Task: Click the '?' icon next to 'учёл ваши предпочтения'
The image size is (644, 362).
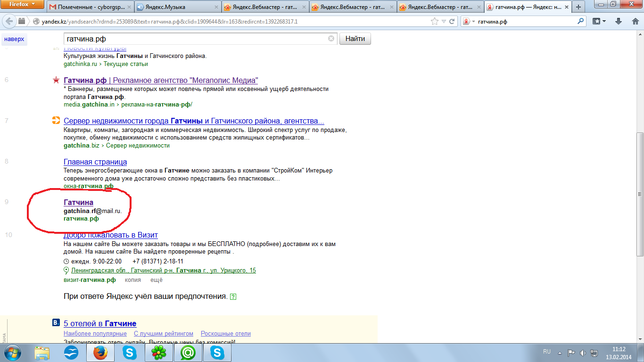Action: click(x=233, y=297)
